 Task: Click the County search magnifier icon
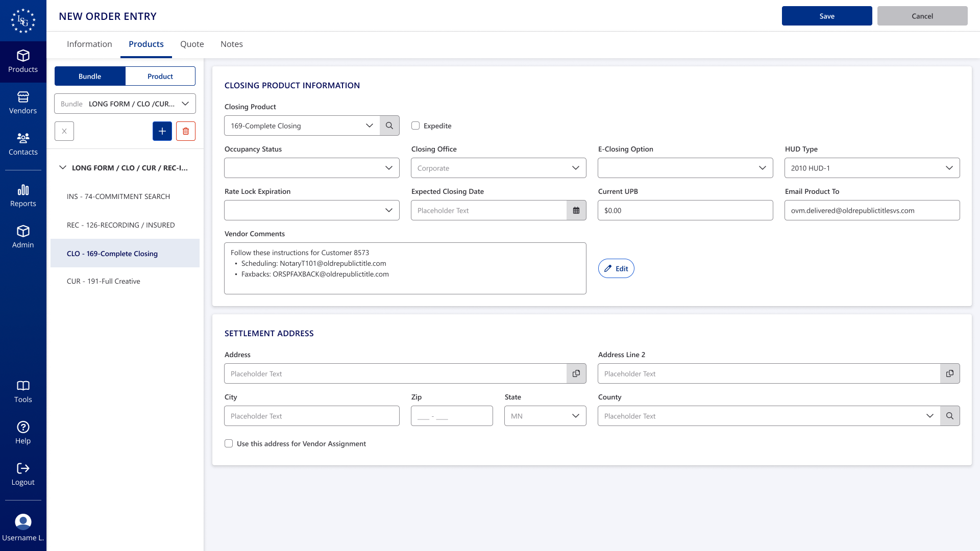[950, 416]
